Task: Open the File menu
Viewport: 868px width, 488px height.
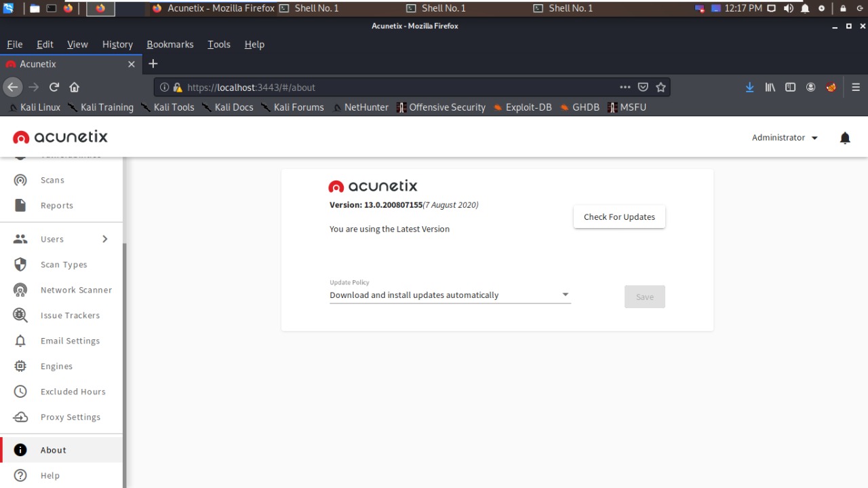Action: [x=14, y=44]
